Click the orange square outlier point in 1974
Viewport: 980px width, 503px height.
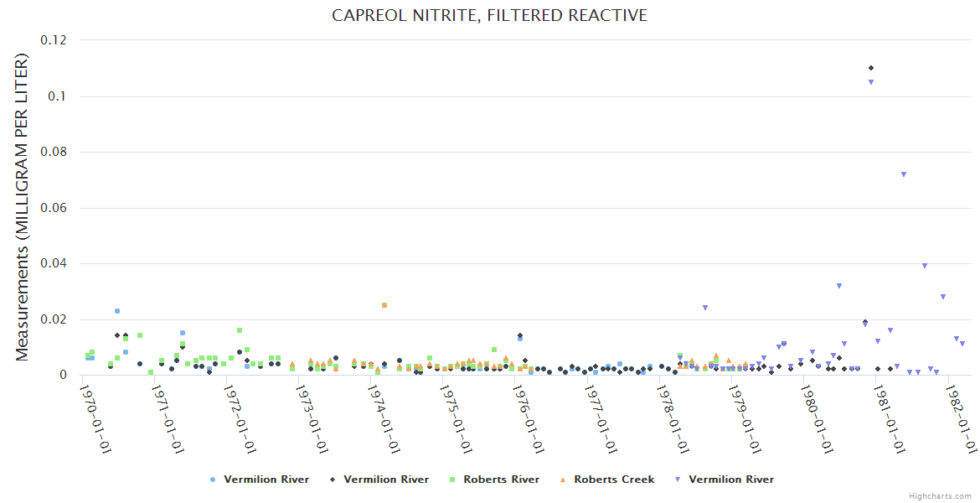pyautogui.click(x=384, y=305)
